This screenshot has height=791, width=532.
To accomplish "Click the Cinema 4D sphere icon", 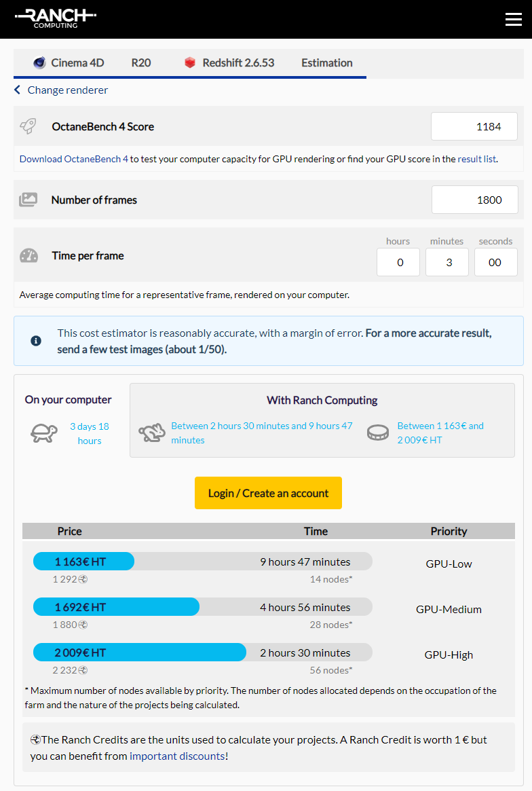I will click(39, 63).
